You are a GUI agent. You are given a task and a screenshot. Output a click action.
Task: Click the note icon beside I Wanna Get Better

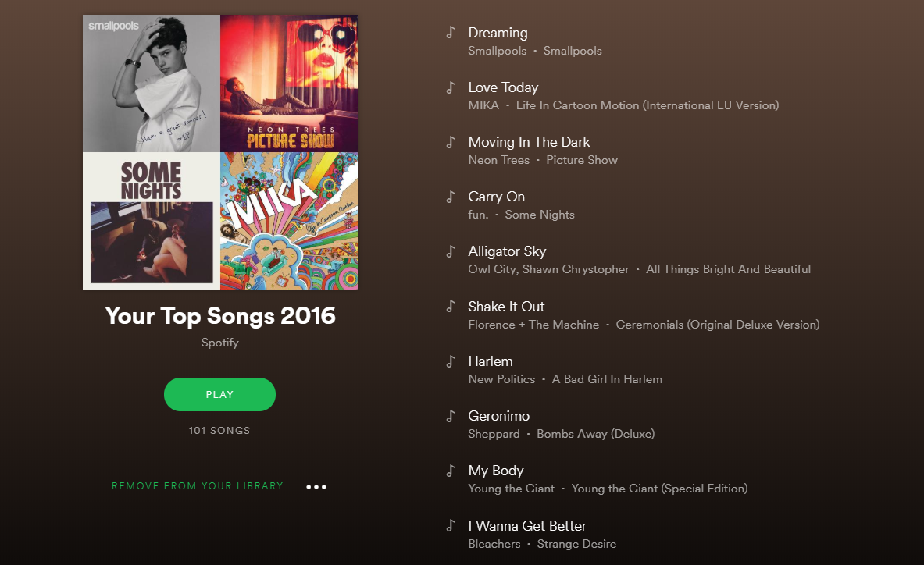click(x=451, y=525)
